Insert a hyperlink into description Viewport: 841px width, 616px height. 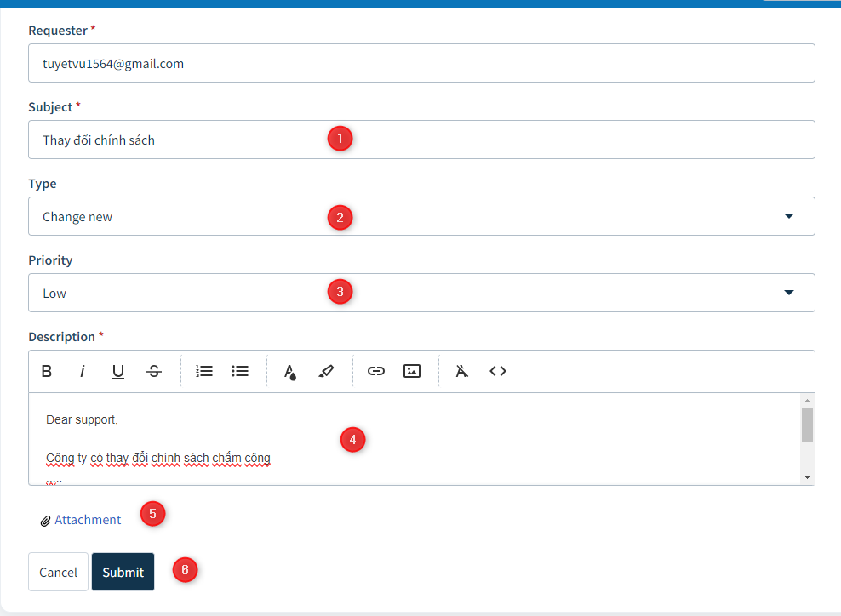376,371
